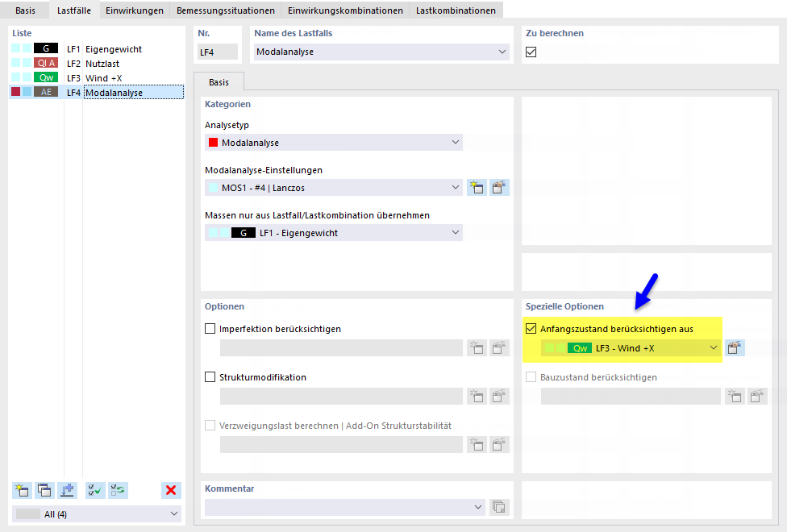Image resolution: width=787 pixels, height=532 pixels.
Task: Open Kommentar dropdown
Action: tap(478, 507)
